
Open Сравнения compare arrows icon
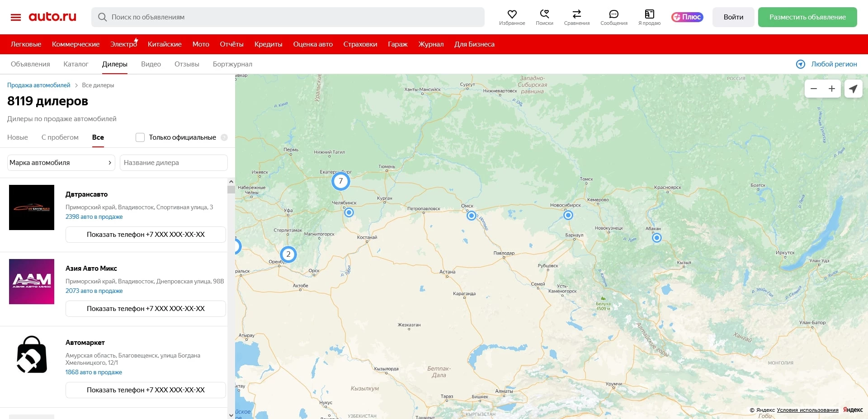tap(576, 14)
